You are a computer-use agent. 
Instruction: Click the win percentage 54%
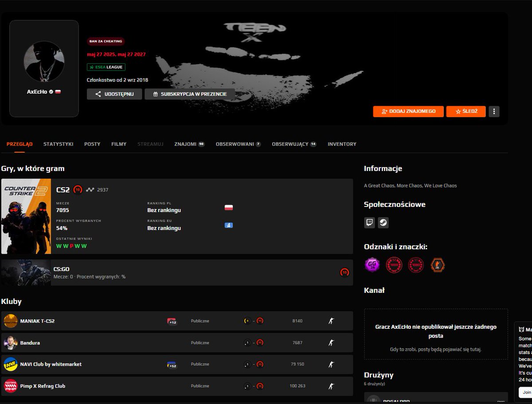tap(62, 228)
